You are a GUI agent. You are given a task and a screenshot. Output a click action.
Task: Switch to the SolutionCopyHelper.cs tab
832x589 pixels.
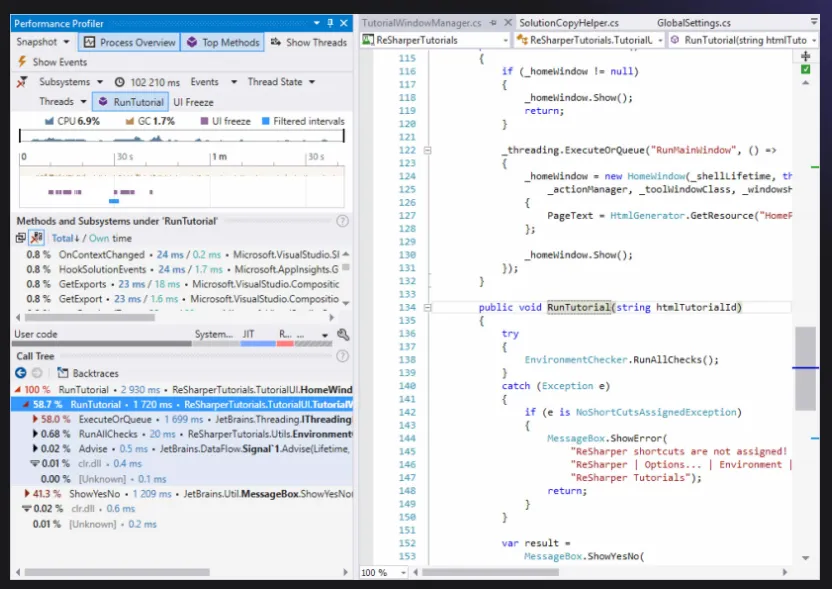569,23
